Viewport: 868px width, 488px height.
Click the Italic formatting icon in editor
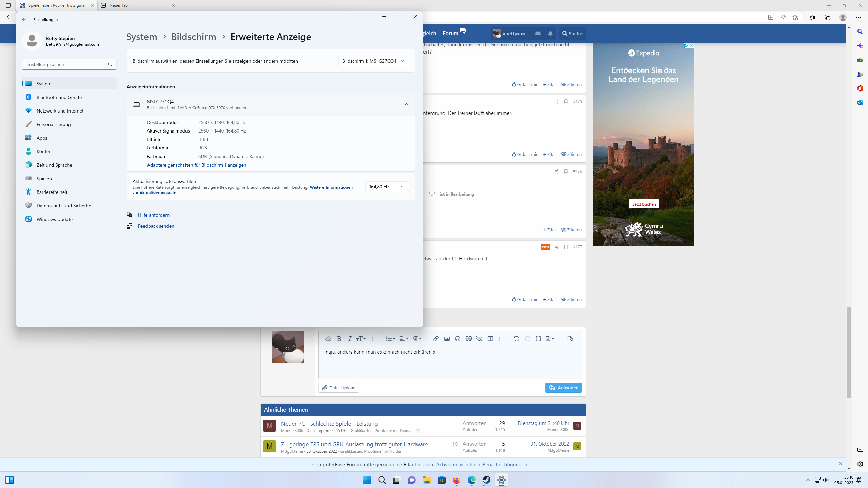click(350, 339)
